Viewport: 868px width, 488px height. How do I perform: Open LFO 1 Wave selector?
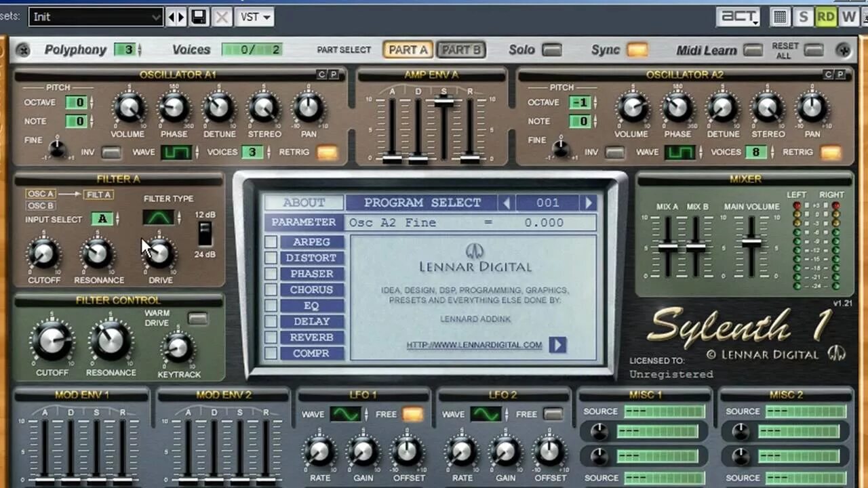[x=346, y=414]
